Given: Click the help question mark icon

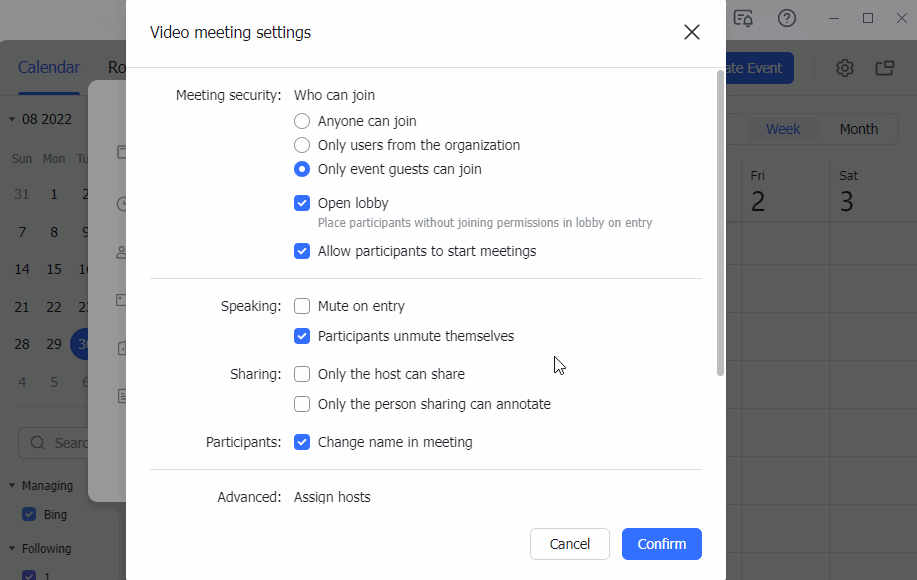Looking at the screenshot, I should (x=787, y=18).
